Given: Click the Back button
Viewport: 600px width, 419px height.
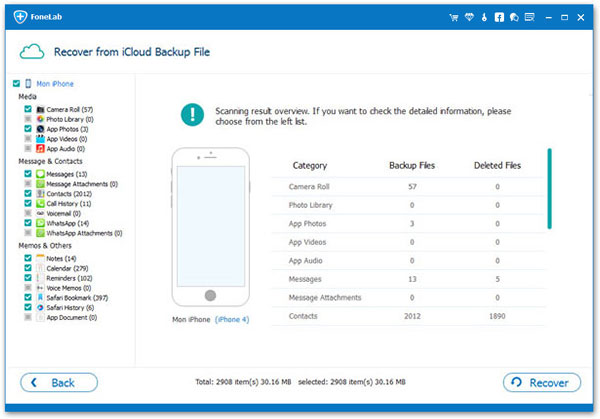Looking at the screenshot, I should [59, 382].
